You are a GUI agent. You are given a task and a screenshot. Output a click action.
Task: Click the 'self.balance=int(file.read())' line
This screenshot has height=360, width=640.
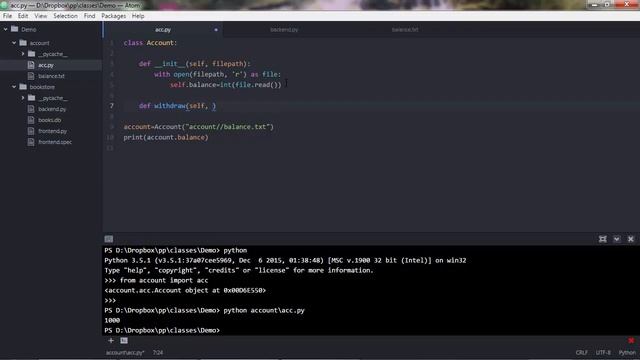pyautogui.click(x=225, y=85)
